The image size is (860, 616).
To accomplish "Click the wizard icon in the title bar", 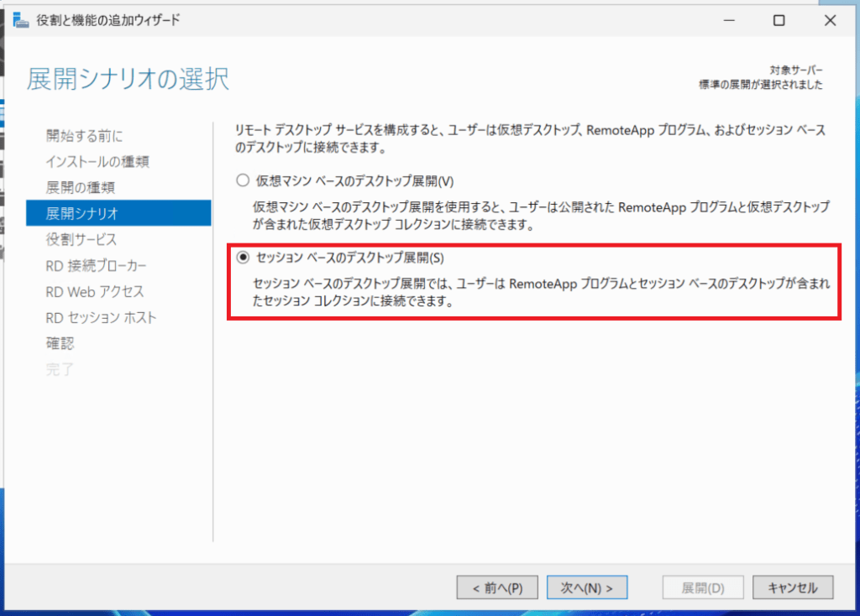I will (20, 19).
